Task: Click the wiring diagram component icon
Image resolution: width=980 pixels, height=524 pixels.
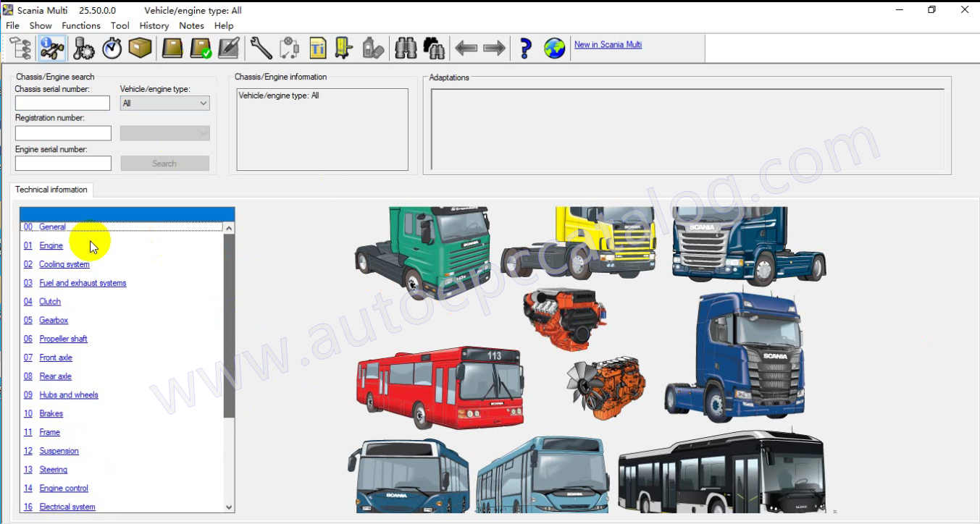Action: [289, 48]
